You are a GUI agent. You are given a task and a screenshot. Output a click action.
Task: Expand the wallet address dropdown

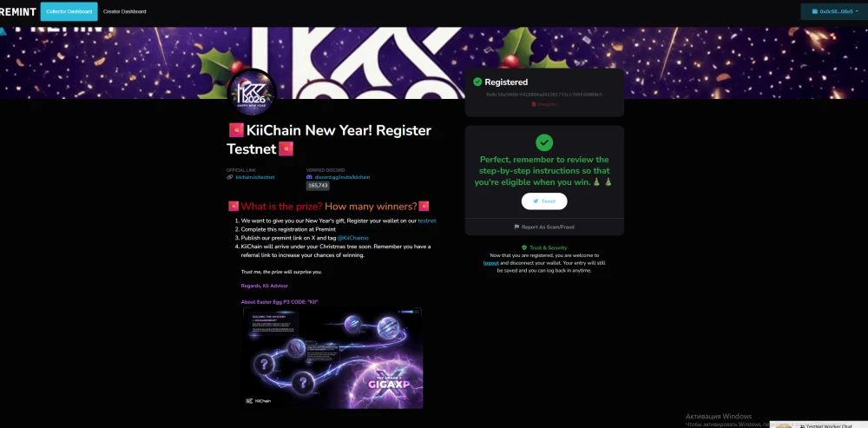pyautogui.click(x=833, y=11)
